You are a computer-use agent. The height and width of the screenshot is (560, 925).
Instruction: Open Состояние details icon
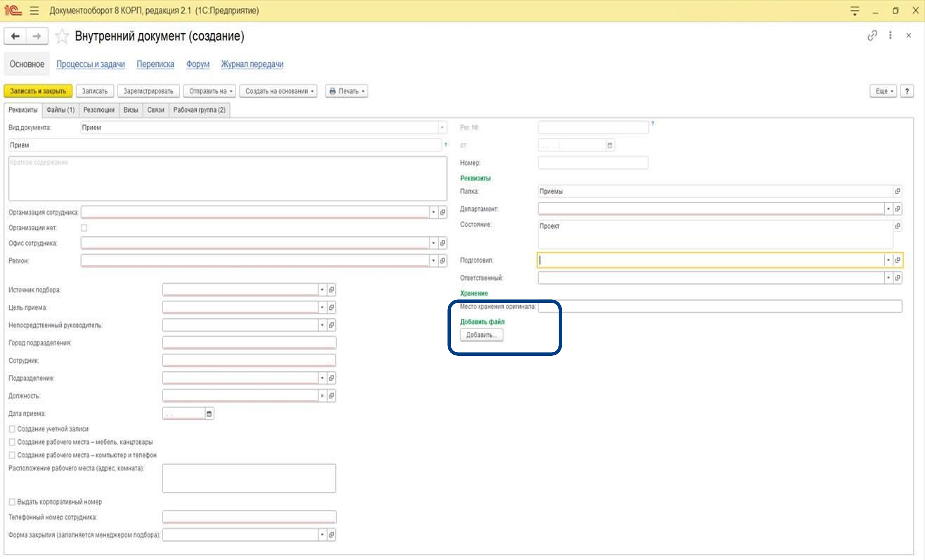tap(897, 226)
